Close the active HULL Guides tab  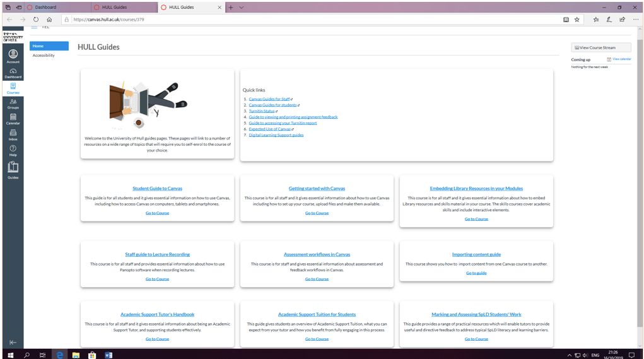coord(220,8)
